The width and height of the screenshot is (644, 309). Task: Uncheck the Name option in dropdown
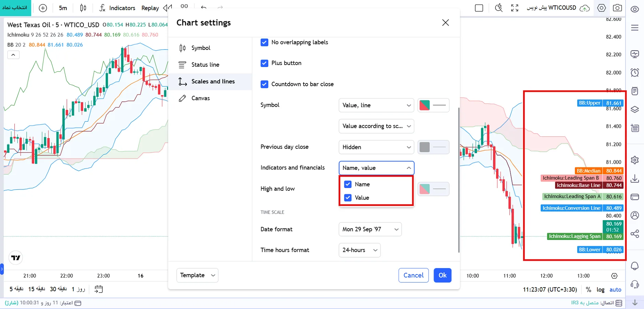tap(348, 184)
